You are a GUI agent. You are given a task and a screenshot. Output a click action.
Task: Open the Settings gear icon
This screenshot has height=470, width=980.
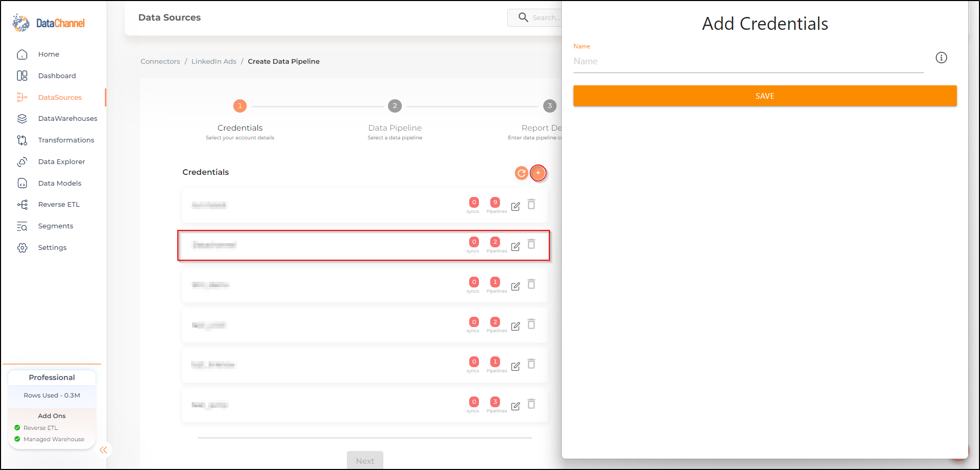tap(22, 248)
